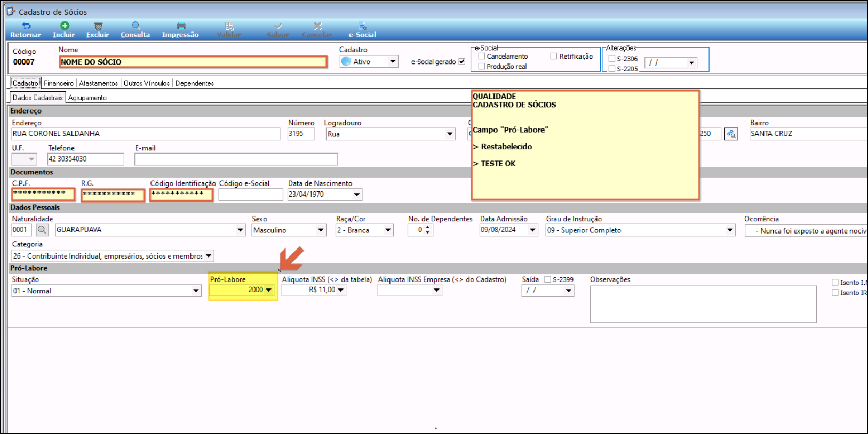This screenshot has height=434, width=868.
Task: Check the Cancelamento checkbox
Action: point(482,56)
